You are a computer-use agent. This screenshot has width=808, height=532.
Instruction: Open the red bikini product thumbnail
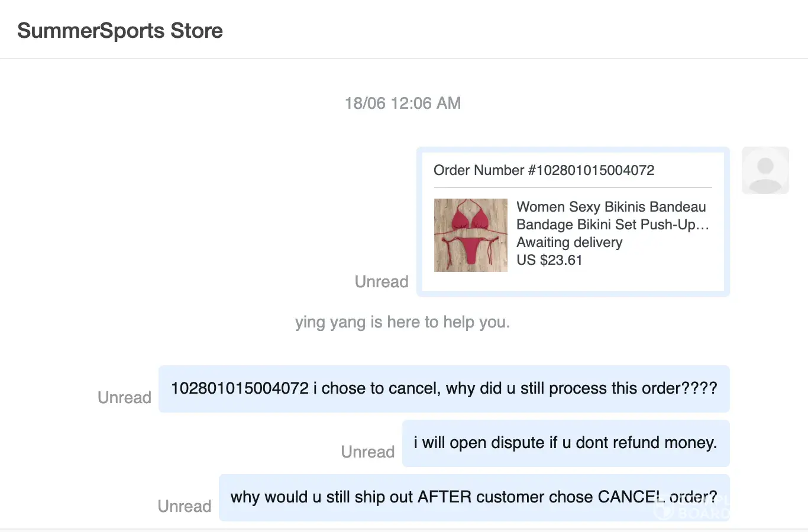(x=471, y=235)
